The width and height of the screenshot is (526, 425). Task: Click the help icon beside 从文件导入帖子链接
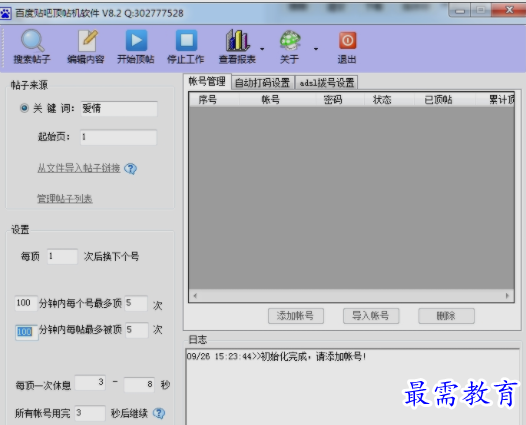pos(130,168)
